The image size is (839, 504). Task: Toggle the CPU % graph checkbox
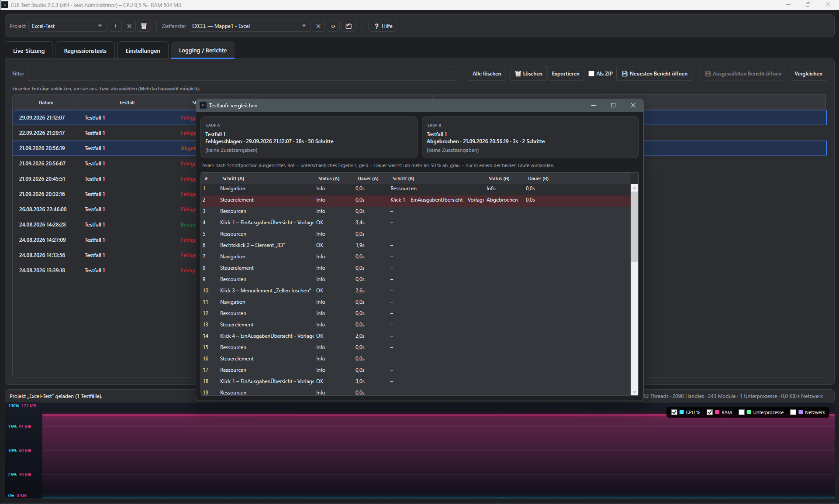pos(674,412)
